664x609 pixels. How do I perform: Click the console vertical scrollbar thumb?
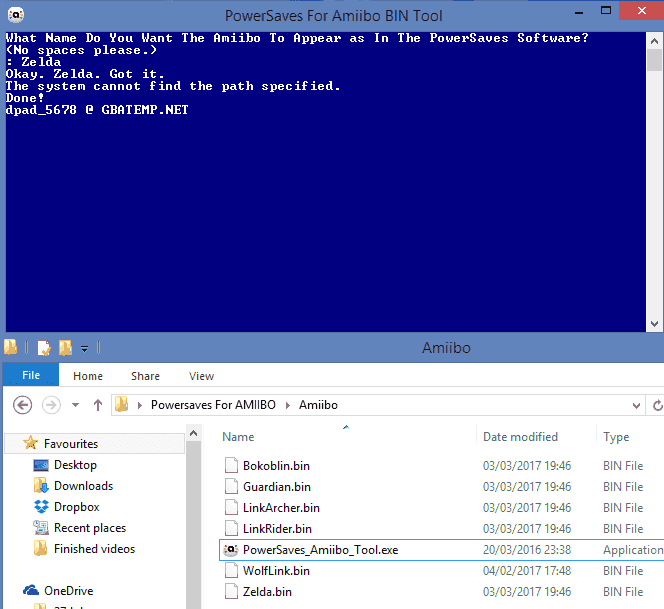[654, 60]
